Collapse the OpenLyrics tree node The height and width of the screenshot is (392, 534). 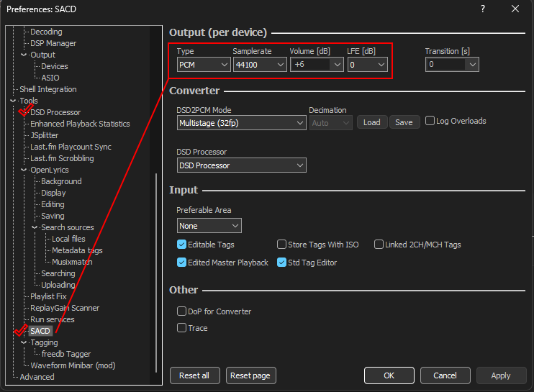(24, 170)
